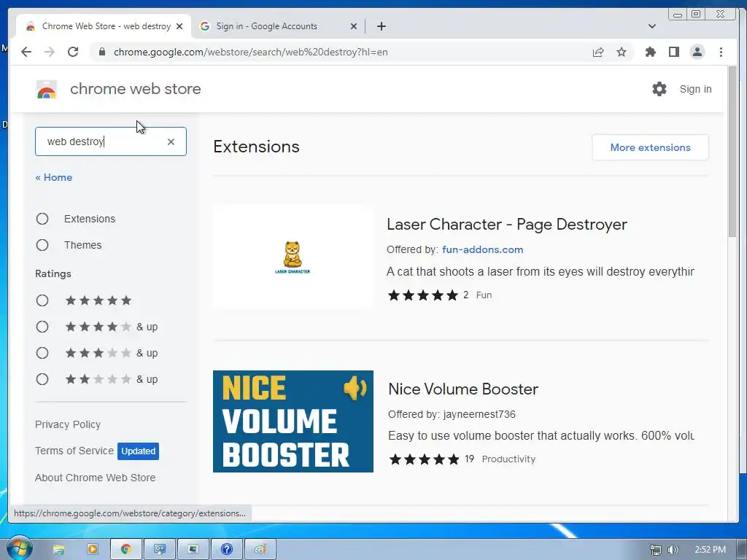
Task: Click the Nice Volume Booster image
Action: point(293,421)
